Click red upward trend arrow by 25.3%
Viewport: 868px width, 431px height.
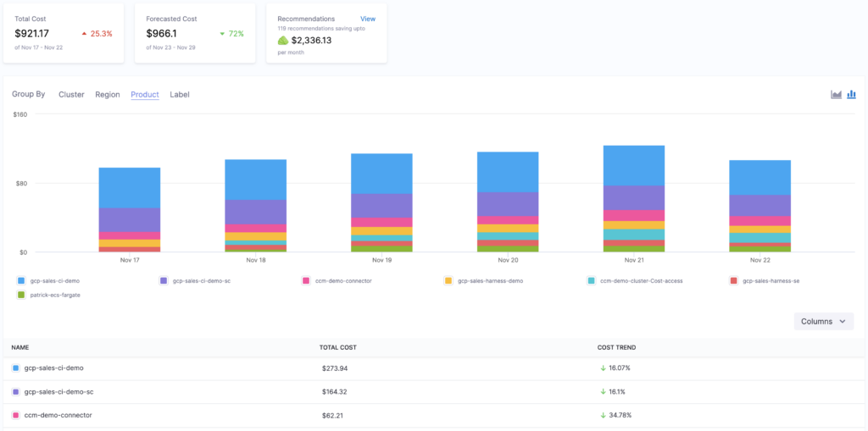point(84,34)
